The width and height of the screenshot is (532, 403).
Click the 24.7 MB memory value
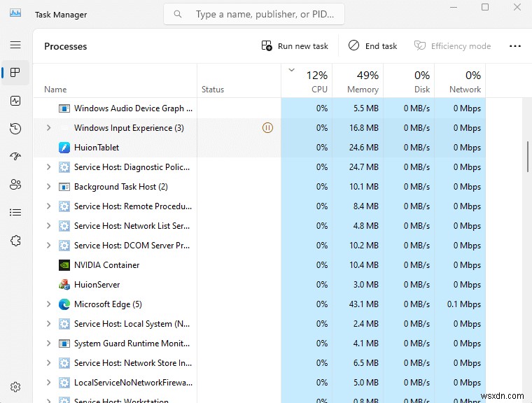pos(364,167)
